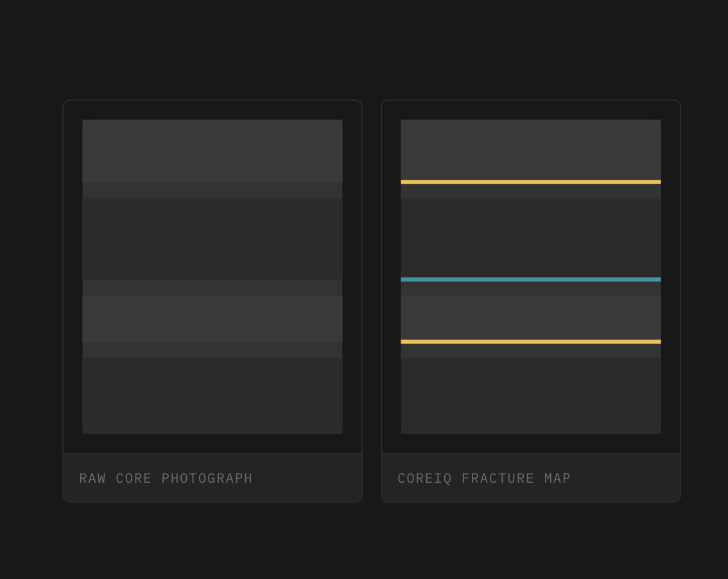Click the RAW CORE PHOTOGRAPH caption
Image resolution: width=728 pixels, height=579 pixels.
pyautogui.click(x=166, y=478)
